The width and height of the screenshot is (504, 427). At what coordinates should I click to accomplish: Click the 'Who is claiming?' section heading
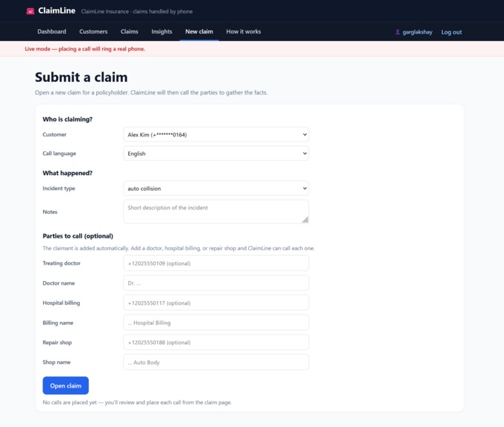(68, 119)
